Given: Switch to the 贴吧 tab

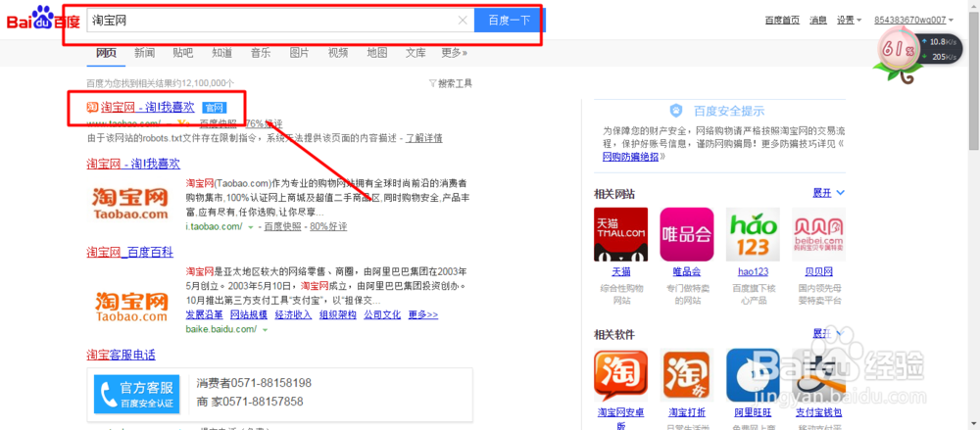Looking at the screenshot, I should [x=183, y=53].
